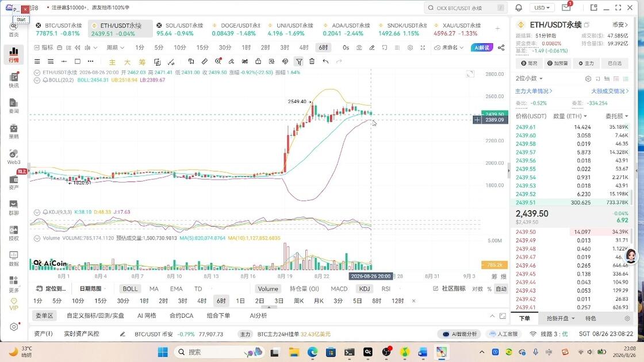Open the 合约DCA tab
Viewport: 644px width, 362px height.
click(x=181, y=315)
